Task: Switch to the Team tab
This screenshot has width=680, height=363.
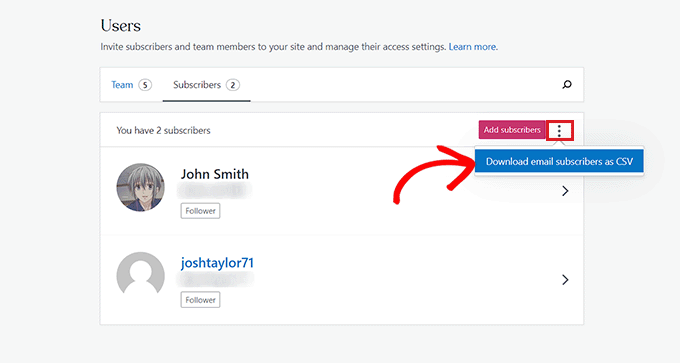Action: (x=122, y=85)
